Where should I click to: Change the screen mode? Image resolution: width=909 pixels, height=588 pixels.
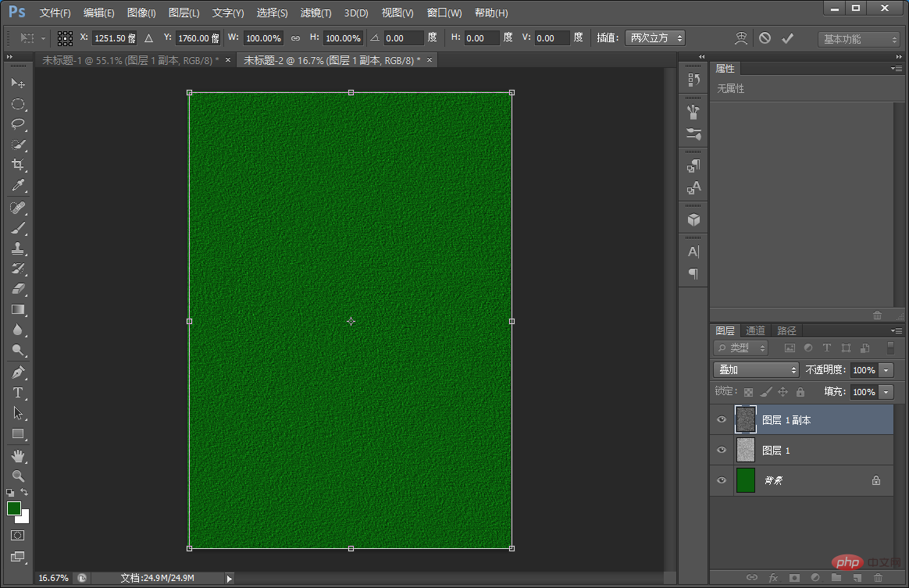point(17,557)
